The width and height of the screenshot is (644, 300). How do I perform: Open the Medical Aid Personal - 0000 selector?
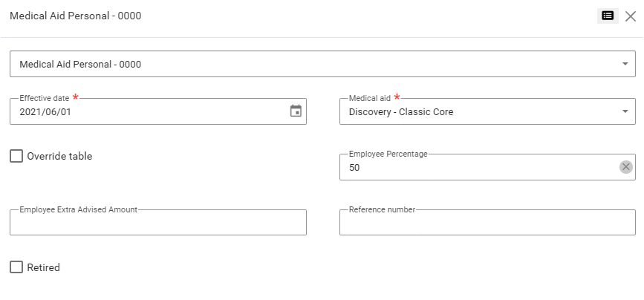(312, 64)
